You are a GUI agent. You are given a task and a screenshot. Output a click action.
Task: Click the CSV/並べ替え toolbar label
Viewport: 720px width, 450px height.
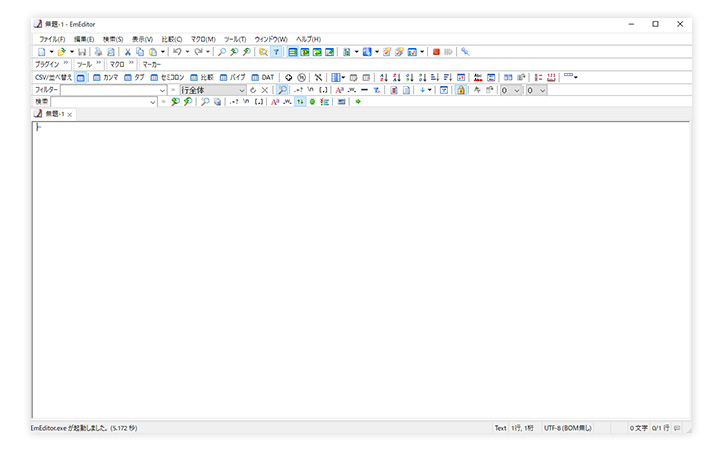coord(53,77)
